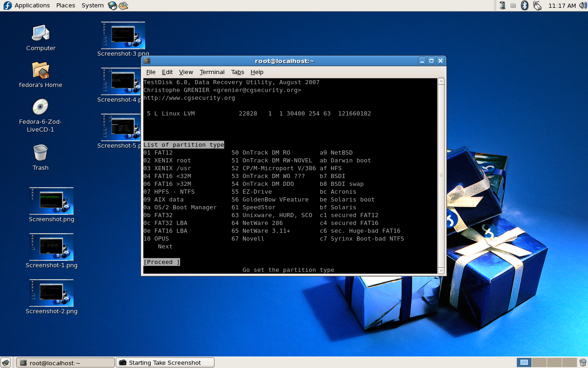Screen dimensions: 588x368
Task: Open the System menu
Action: 92,6
